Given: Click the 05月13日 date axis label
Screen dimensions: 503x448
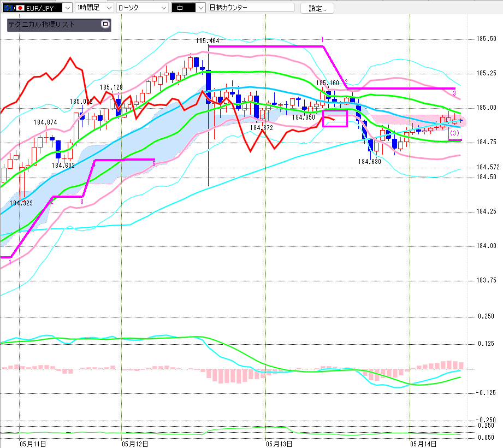Looking at the screenshot, I should 279,444.
